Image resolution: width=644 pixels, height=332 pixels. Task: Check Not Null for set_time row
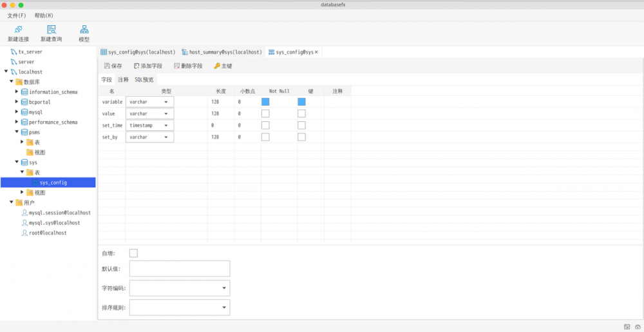[265, 125]
